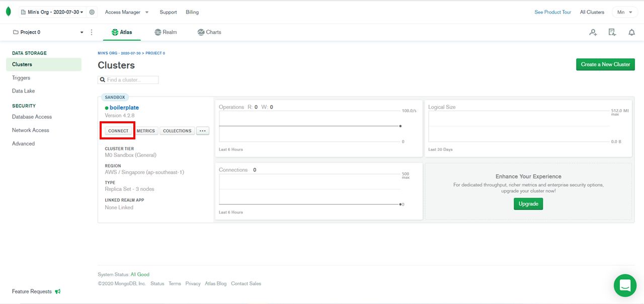Viewport: 644px width, 304px height.
Task: Click the Feature Requests megaphone icon
Action: click(x=58, y=291)
